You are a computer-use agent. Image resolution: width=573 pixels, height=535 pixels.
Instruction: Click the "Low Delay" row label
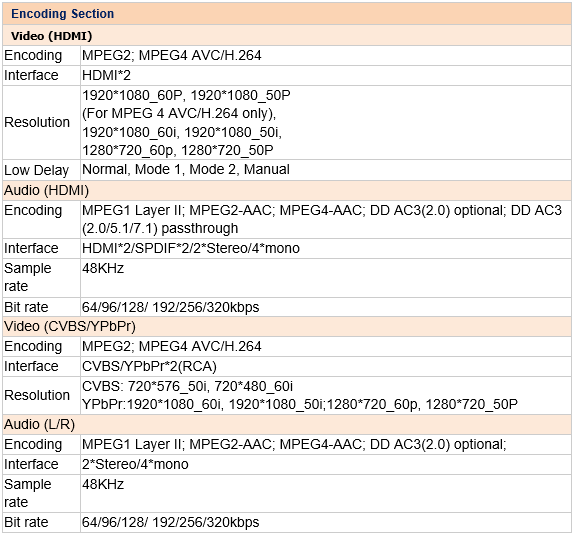36,170
